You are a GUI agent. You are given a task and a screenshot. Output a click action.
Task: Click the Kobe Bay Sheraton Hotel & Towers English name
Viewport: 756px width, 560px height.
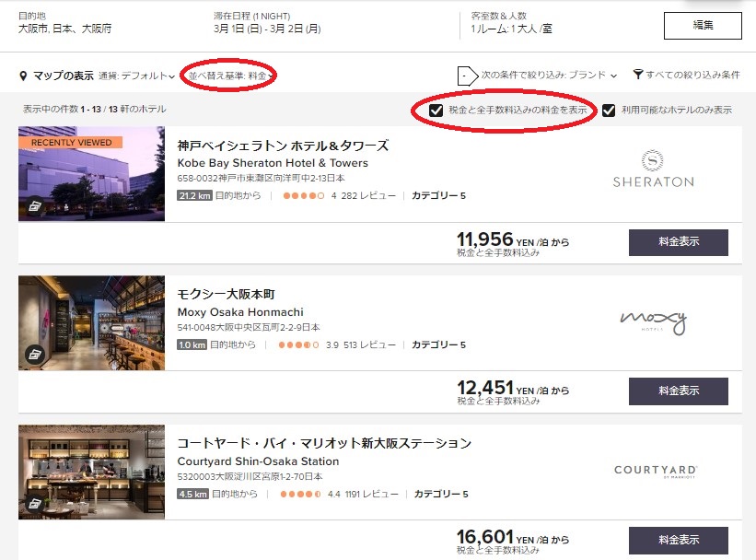[273, 163]
